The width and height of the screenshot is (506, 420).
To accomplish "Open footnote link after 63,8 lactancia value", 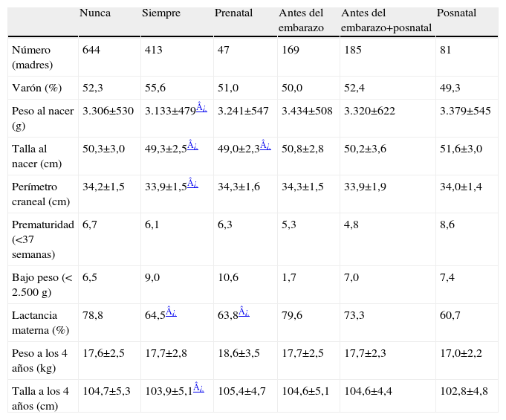I will 242,313.
